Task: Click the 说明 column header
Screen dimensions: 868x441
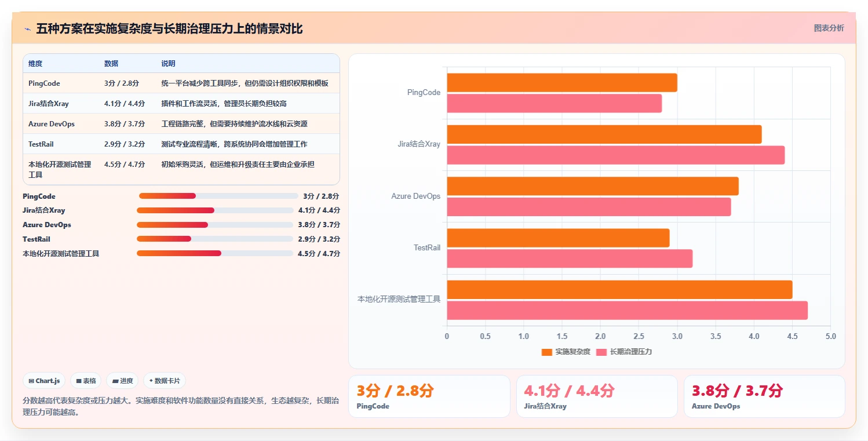Action: tap(168, 64)
